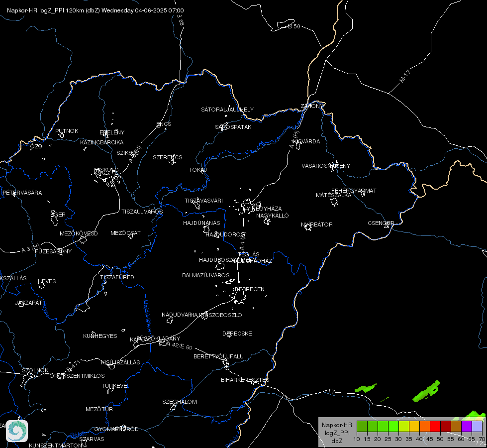Click the bright red 45-50 dBZ swatch
487x448 pixels.
tap(435, 427)
